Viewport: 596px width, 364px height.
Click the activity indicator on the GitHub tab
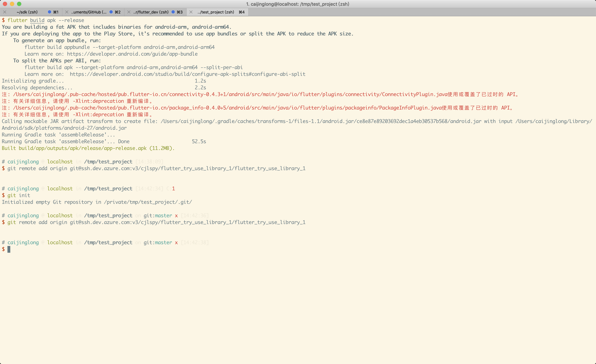click(x=111, y=12)
